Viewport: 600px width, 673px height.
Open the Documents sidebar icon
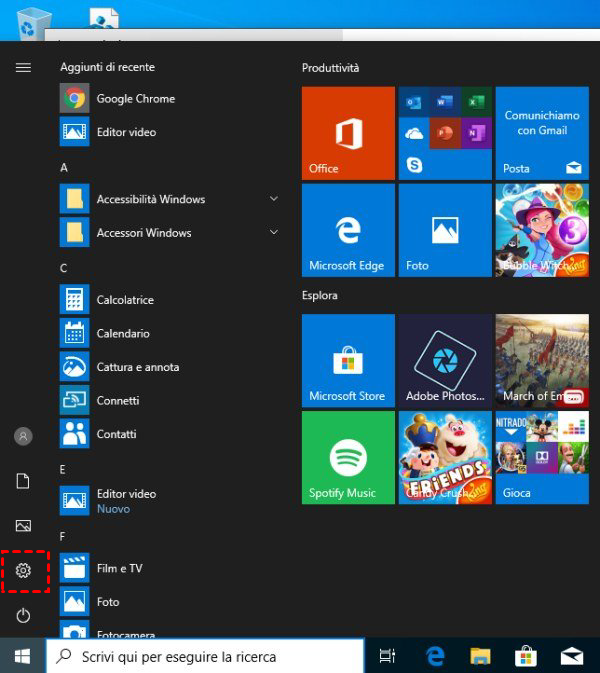pyautogui.click(x=24, y=481)
